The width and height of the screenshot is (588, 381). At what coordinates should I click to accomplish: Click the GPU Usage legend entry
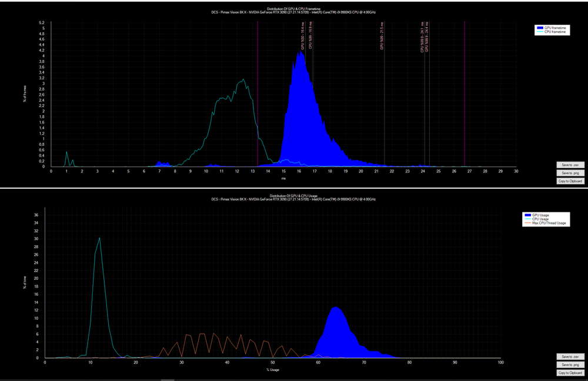pos(537,215)
